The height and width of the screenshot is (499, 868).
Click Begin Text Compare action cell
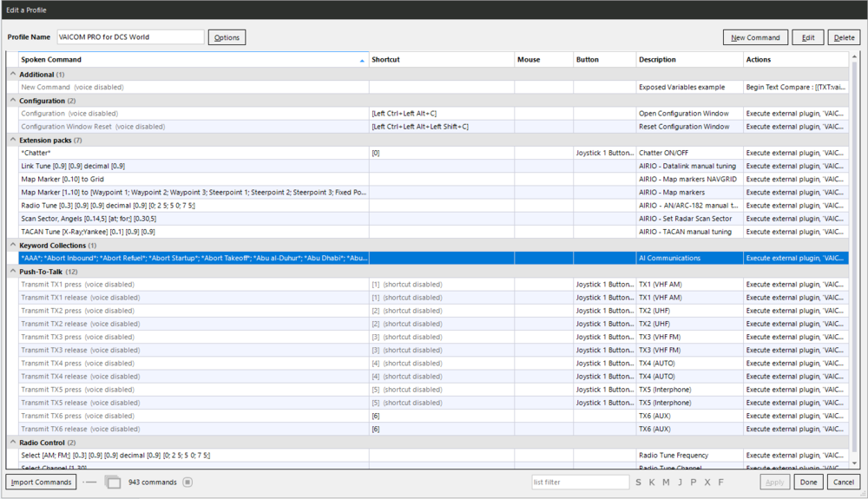795,87
